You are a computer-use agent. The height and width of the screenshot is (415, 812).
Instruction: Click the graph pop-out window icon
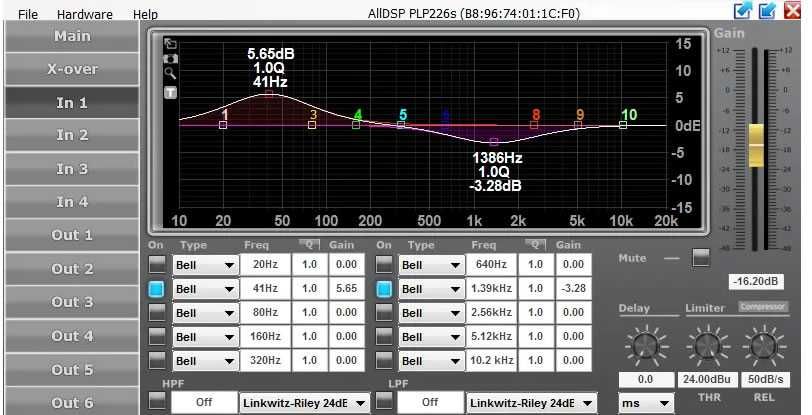[170, 44]
